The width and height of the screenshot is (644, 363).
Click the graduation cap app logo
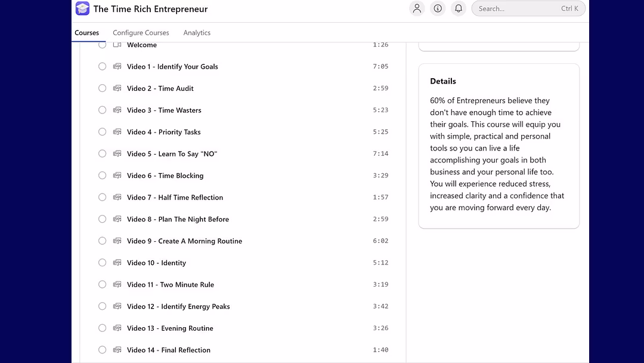tap(82, 9)
